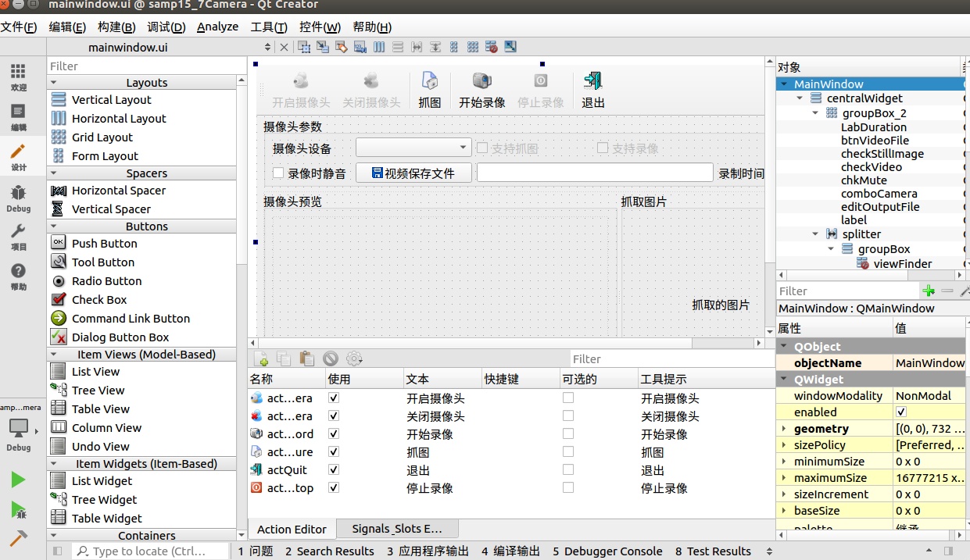Open the 构建(B) menu
Screen dimensions: 970x560
coord(116,27)
